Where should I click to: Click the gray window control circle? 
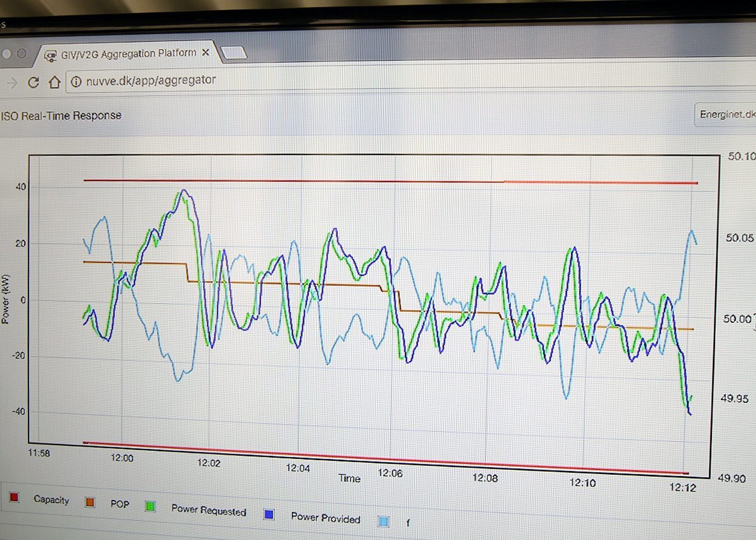pyautogui.click(x=22, y=54)
